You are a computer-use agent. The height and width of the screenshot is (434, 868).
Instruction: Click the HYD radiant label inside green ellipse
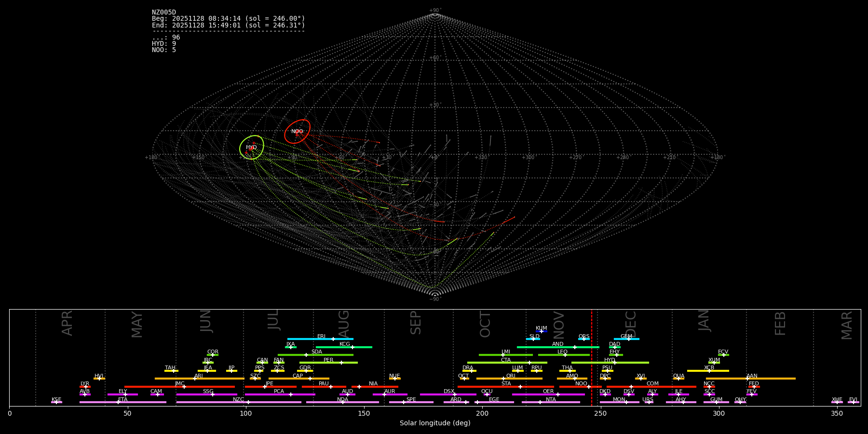tap(251, 148)
